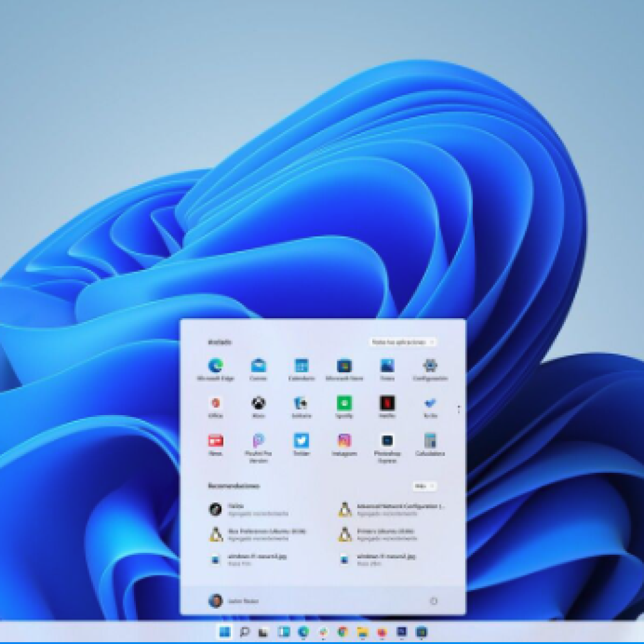
Task: Click the taskbar Search magnifier icon
Action: tap(245, 632)
